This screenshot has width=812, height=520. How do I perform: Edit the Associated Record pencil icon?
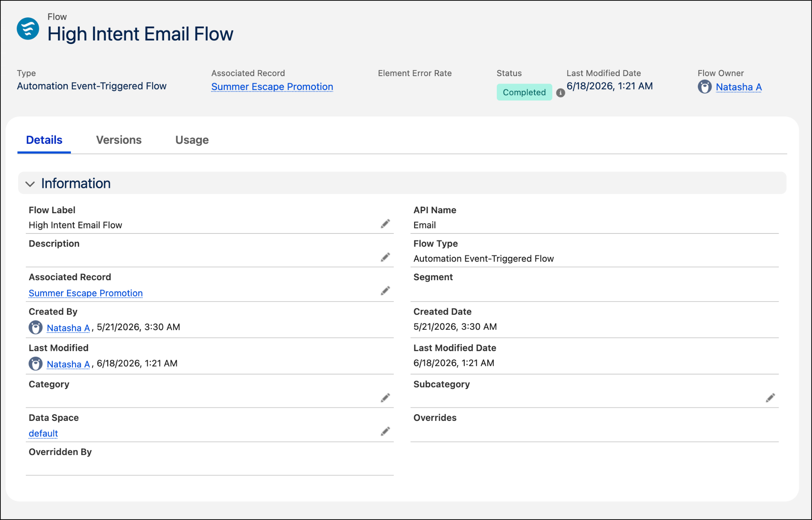(x=385, y=291)
